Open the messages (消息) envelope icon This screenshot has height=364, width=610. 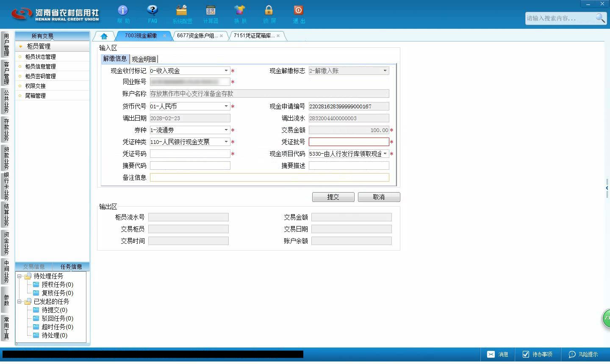point(491,354)
